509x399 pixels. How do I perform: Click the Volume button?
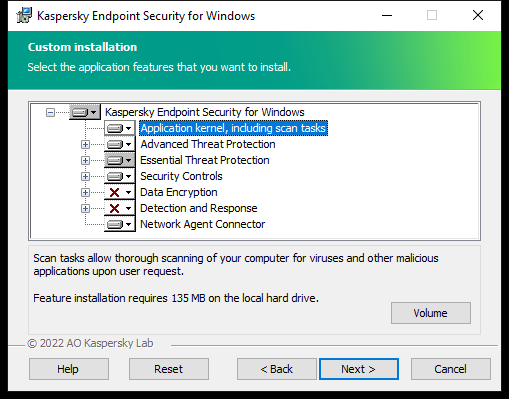(431, 313)
